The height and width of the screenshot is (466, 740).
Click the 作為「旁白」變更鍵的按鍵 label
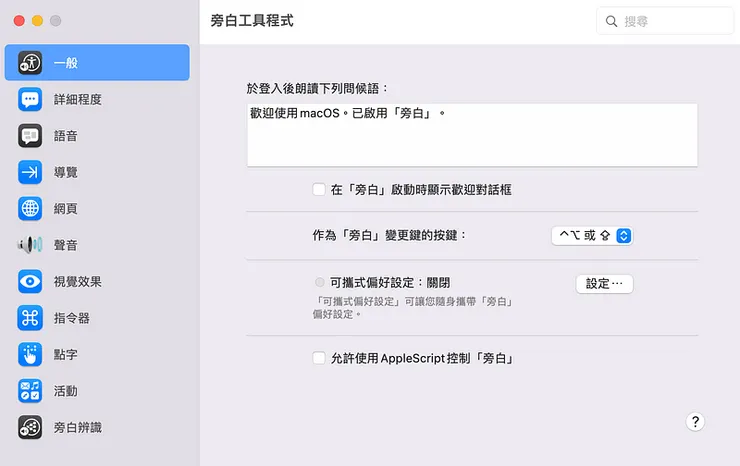click(x=389, y=235)
